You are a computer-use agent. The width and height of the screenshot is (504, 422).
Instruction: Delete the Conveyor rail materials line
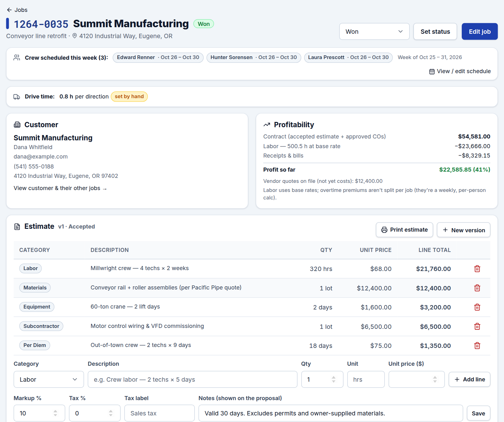pos(477,288)
